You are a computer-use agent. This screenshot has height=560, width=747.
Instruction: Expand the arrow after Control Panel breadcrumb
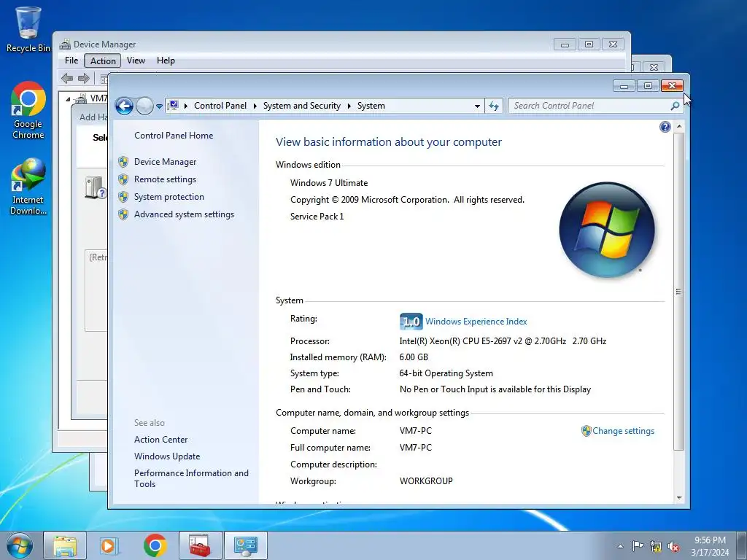pos(255,106)
